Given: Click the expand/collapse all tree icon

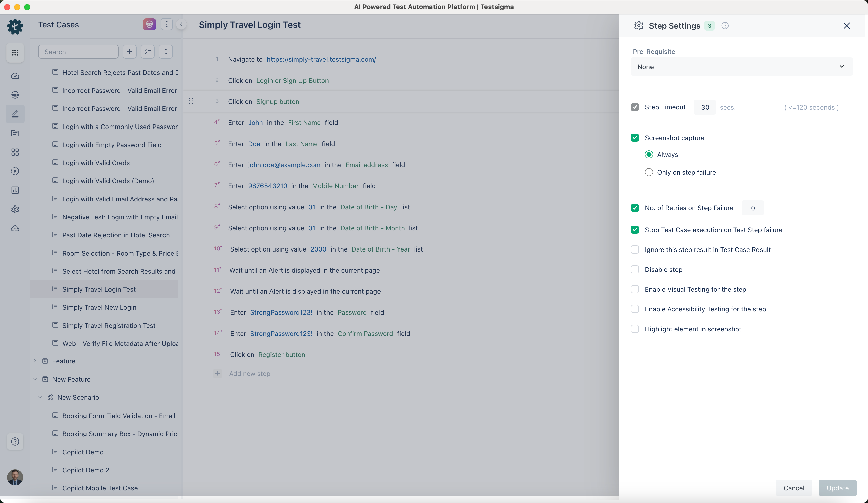Looking at the screenshot, I should [166, 52].
